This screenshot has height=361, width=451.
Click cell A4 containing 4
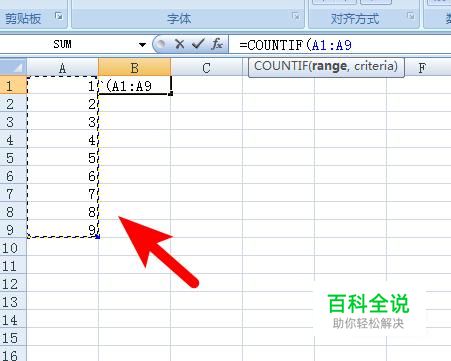[x=63, y=139]
